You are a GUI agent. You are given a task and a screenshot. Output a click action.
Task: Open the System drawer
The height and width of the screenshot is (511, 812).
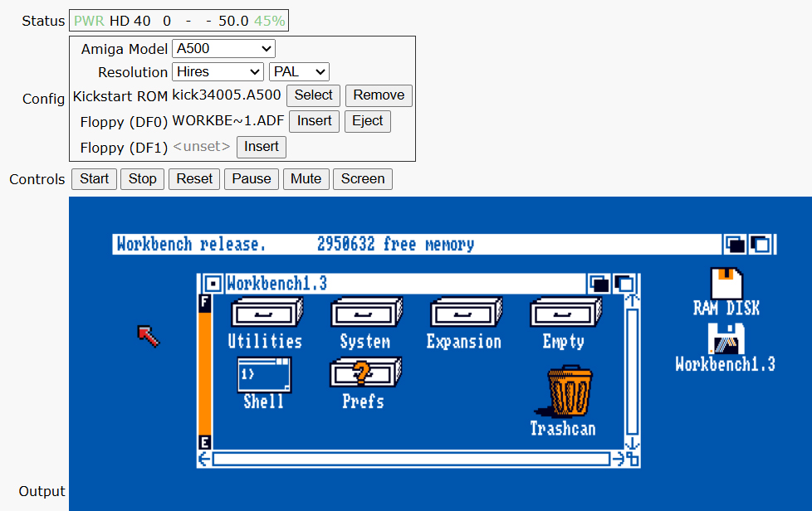coord(364,313)
